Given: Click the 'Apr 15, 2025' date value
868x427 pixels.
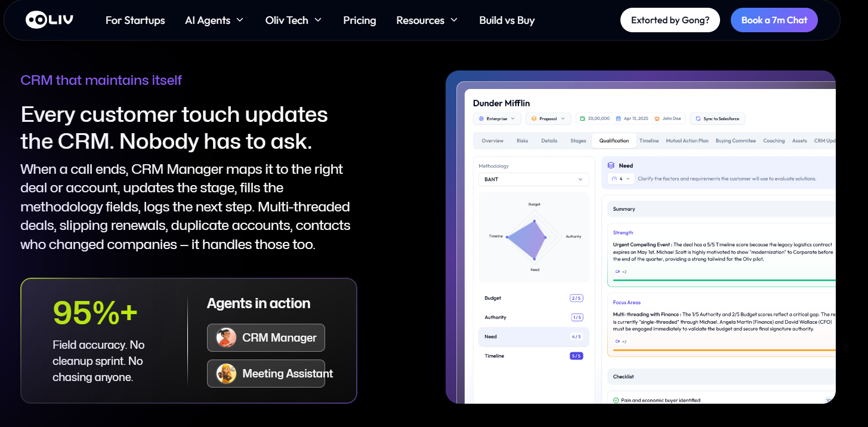Looking at the screenshot, I should point(635,119).
